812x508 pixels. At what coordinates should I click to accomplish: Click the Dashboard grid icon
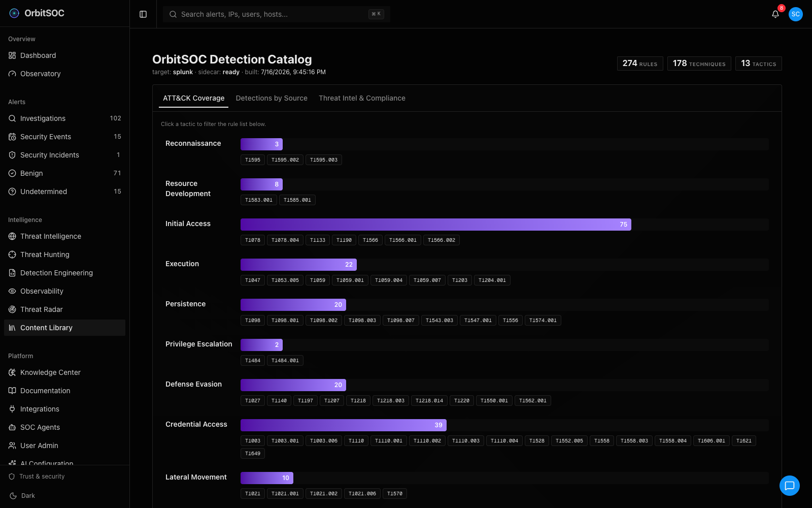point(12,55)
